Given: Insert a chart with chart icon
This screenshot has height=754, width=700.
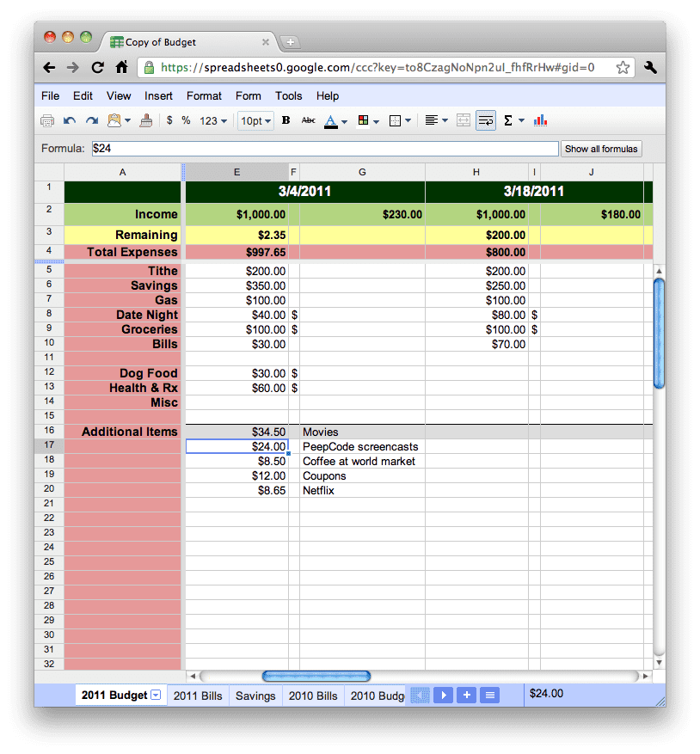Looking at the screenshot, I should click(x=540, y=120).
